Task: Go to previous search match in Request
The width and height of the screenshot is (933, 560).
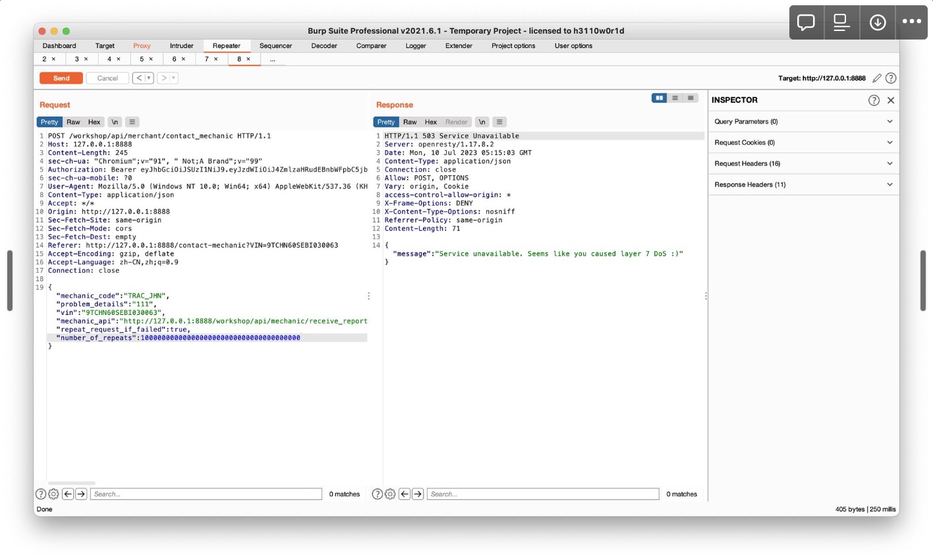Action: tap(68, 494)
